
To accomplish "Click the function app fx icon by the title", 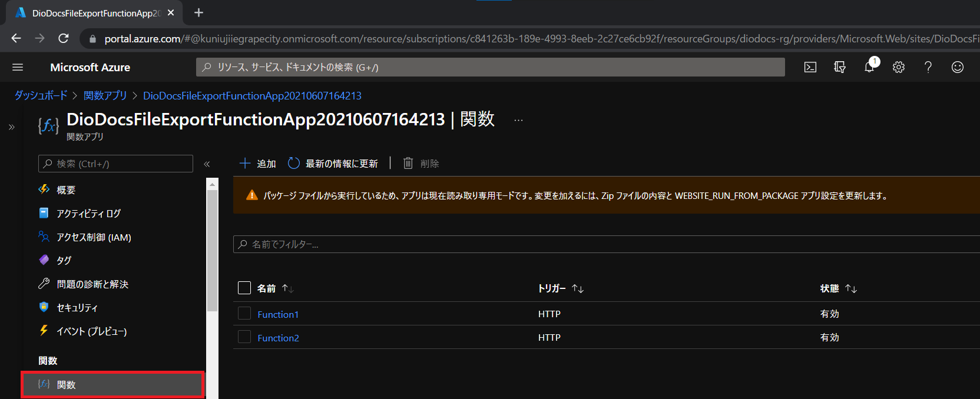I will tap(48, 125).
